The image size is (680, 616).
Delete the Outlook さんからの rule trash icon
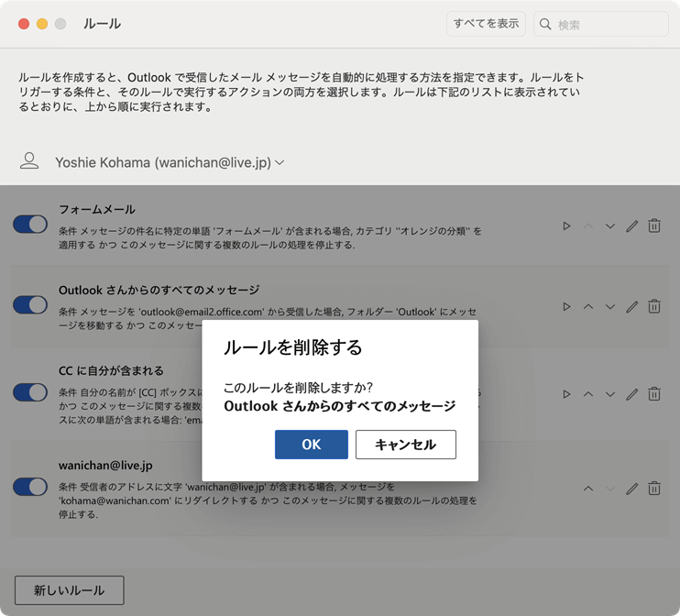click(654, 306)
